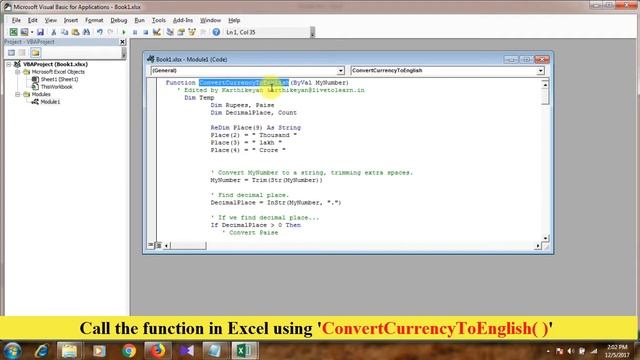
Task: Click the taskbar clock showing 2:02 PM
Action: pyautogui.click(x=617, y=351)
